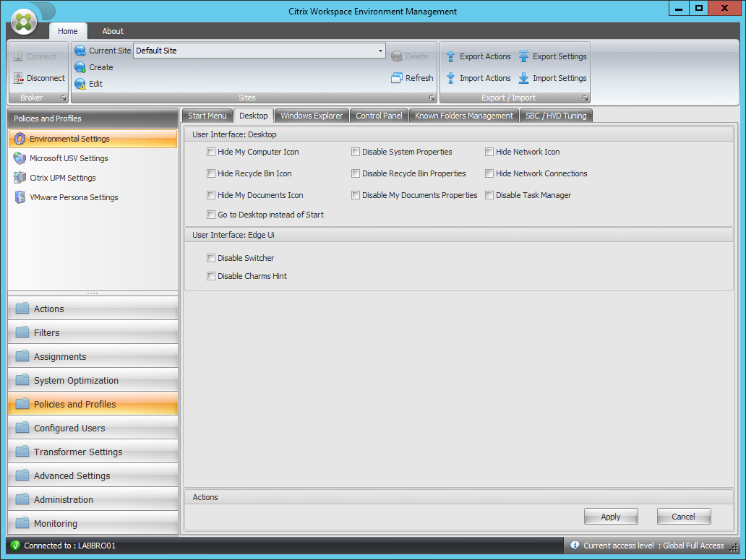Click the Import Settings icon
This screenshot has width=746, height=560.
[552, 78]
